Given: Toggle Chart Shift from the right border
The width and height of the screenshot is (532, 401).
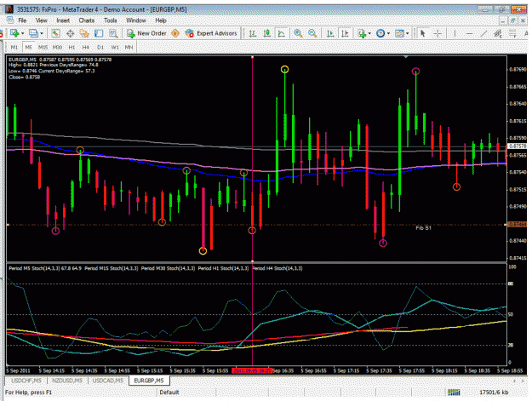Looking at the screenshot, I should click(345, 33).
